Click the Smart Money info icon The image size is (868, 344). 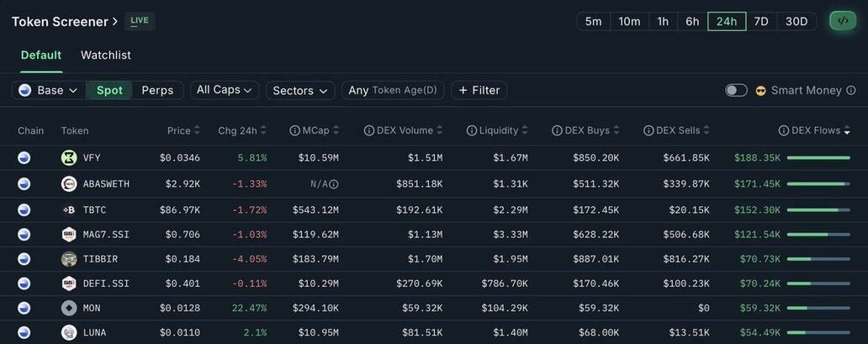(x=851, y=90)
